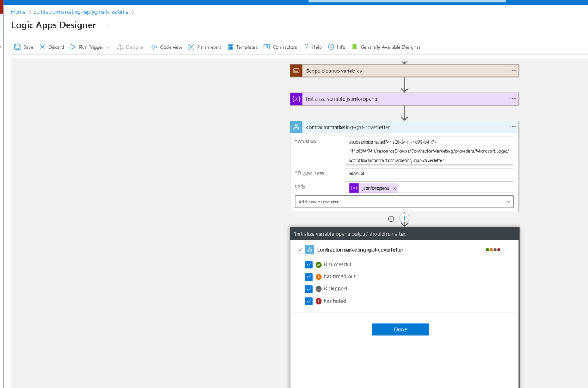588x388 pixels.
Task: Click the Discard label in toolbar
Action: point(56,47)
